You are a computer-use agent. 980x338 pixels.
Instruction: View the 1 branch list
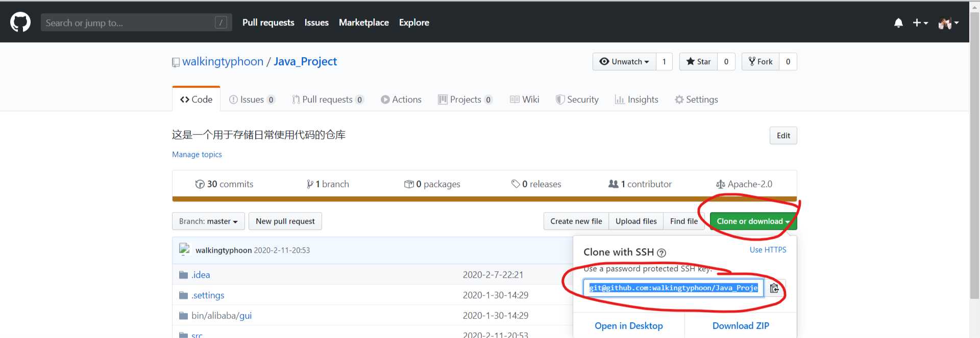point(328,184)
